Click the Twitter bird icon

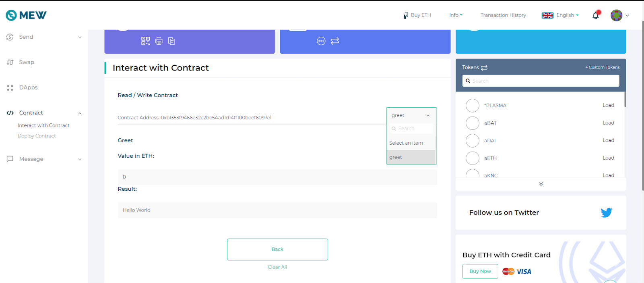click(607, 212)
